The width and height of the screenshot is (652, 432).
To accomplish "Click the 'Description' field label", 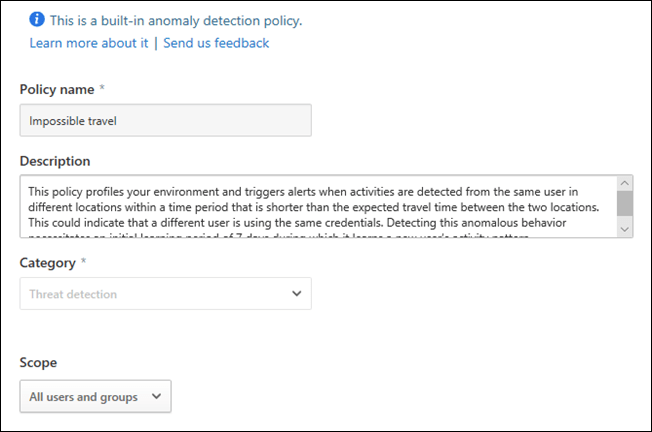I will point(55,161).
